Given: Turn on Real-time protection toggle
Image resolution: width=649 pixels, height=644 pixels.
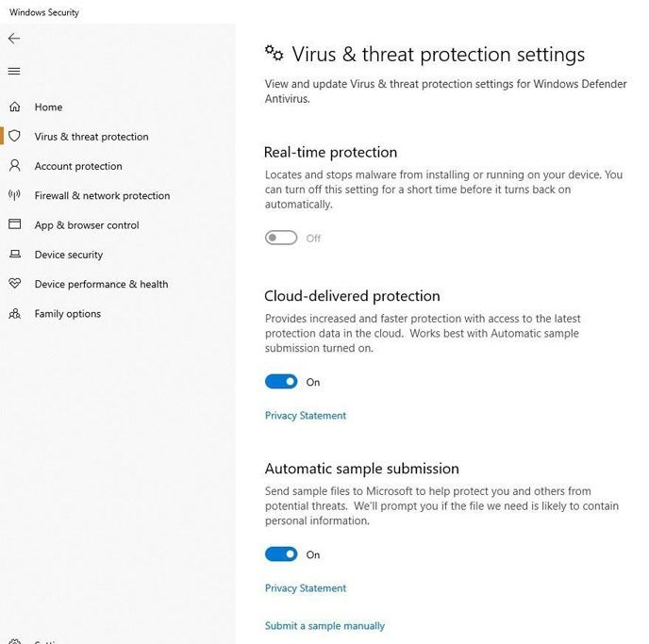Looking at the screenshot, I should (281, 239).
